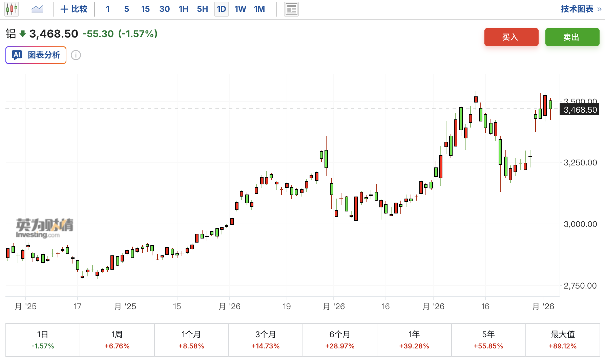Switch to the area chart icon
The height and width of the screenshot is (364, 605).
(37, 9)
